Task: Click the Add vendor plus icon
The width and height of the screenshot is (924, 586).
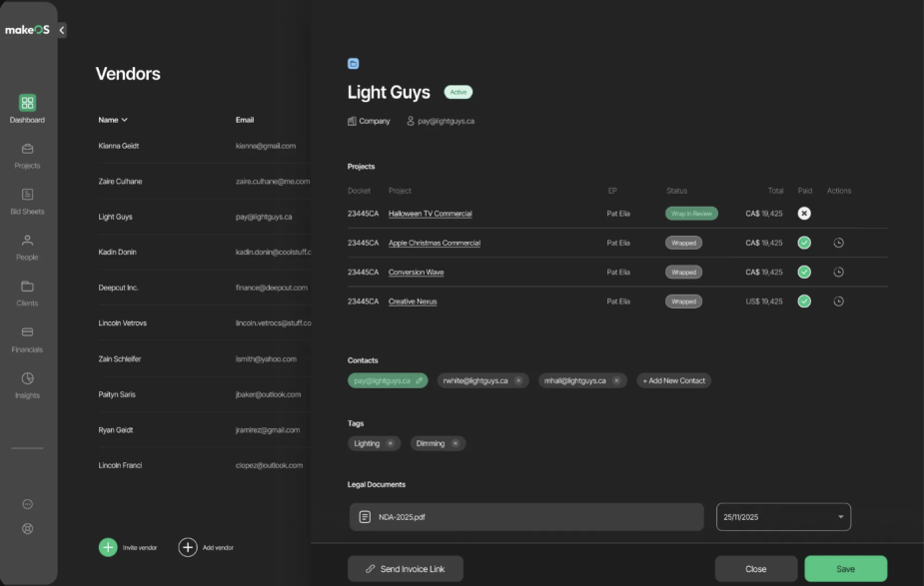Action: click(x=188, y=547)
